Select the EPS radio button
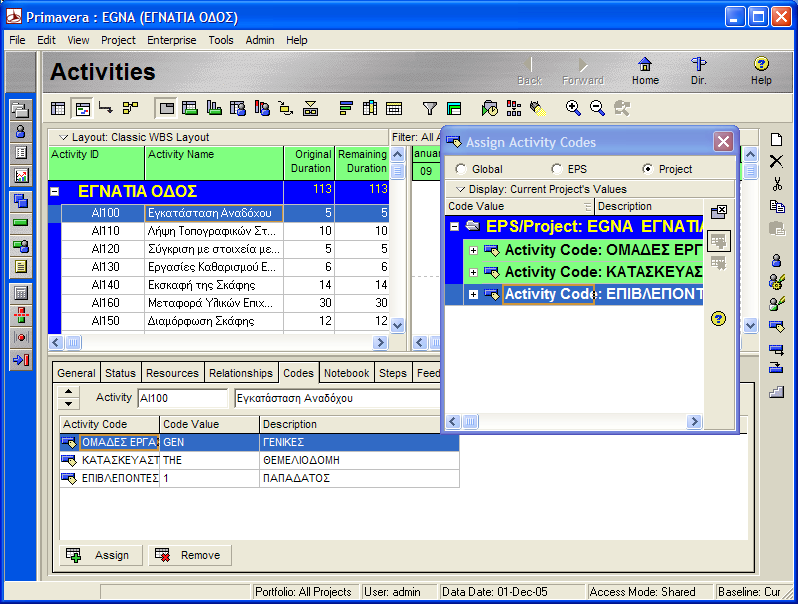Image resolution: width=798 pixels, height=604 pixels. (557, 169)
